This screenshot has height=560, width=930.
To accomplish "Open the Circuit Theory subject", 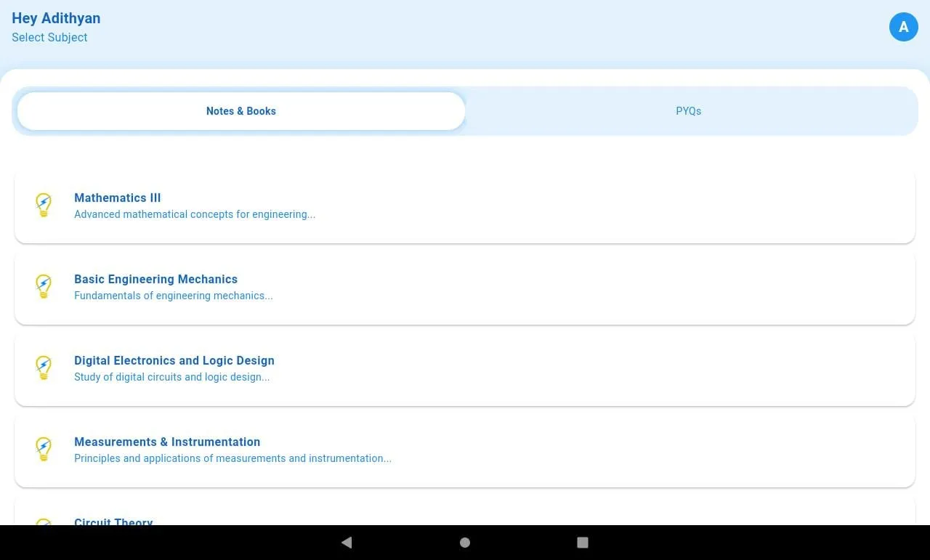I will (465, 511).
